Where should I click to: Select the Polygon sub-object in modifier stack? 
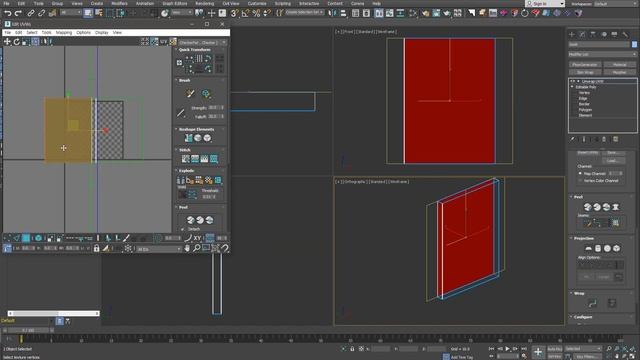[x=585, y=110]
